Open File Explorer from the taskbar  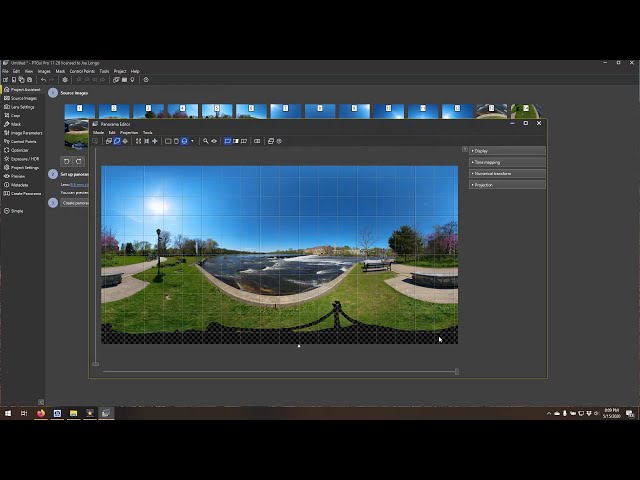pyautogui.click(x=73, y=413)
